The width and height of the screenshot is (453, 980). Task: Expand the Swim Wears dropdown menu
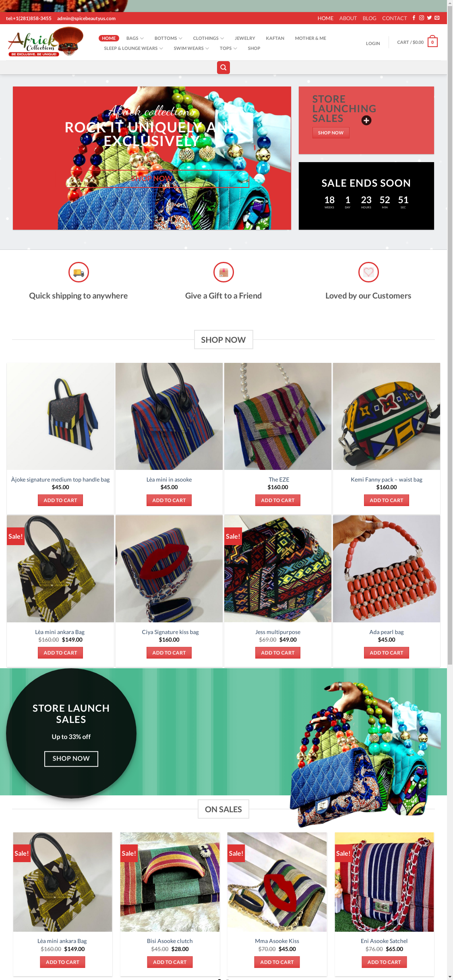191,48
